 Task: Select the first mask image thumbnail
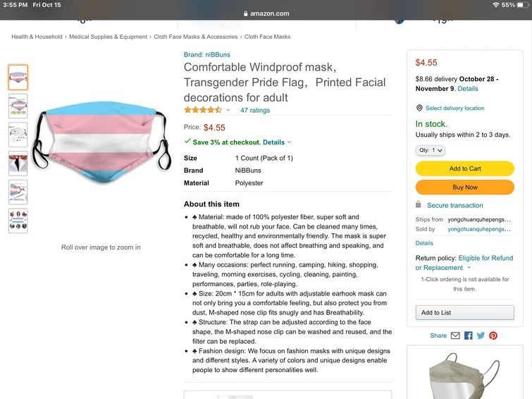pyautogui.click(x=18, y=77)
